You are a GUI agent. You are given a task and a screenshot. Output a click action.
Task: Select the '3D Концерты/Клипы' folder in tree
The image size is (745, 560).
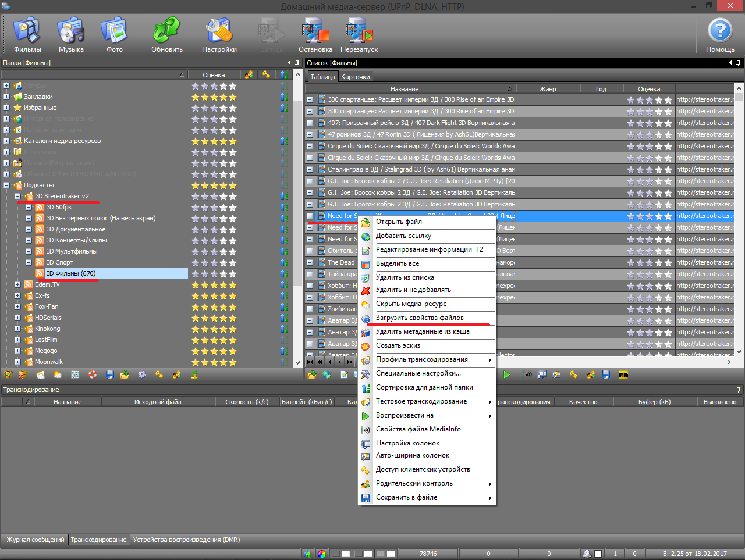tap(76, 241)
